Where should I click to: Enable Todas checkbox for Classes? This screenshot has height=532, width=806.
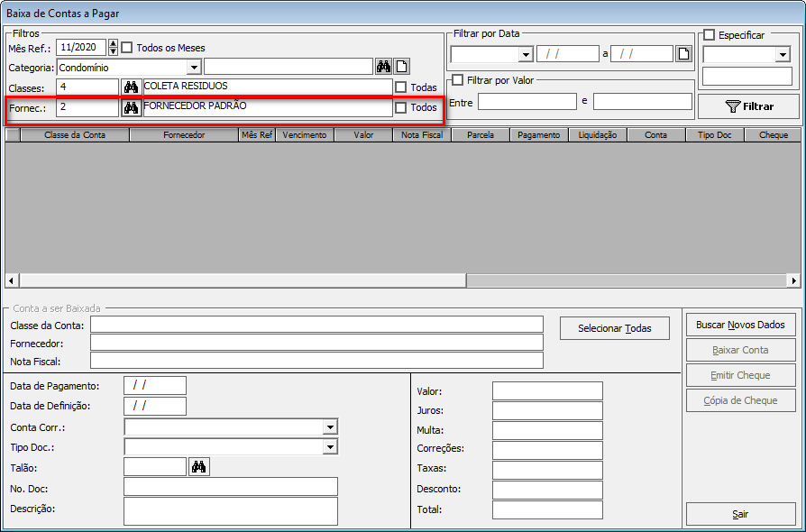401,87
